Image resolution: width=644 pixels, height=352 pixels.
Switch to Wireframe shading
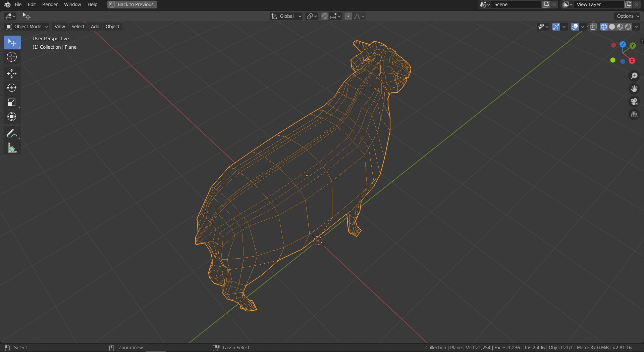[x=604, y=27]
